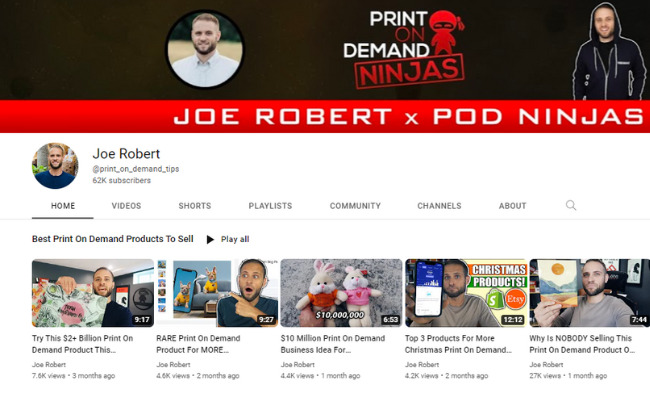650x400 pixels.
Task: Click the 4.2K views 2 months ago text
Action: click(x=446, y=376)
